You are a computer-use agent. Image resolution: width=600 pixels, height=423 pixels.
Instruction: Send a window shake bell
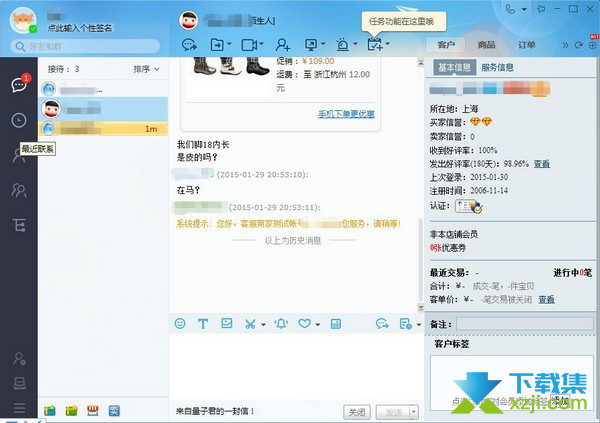281,324
